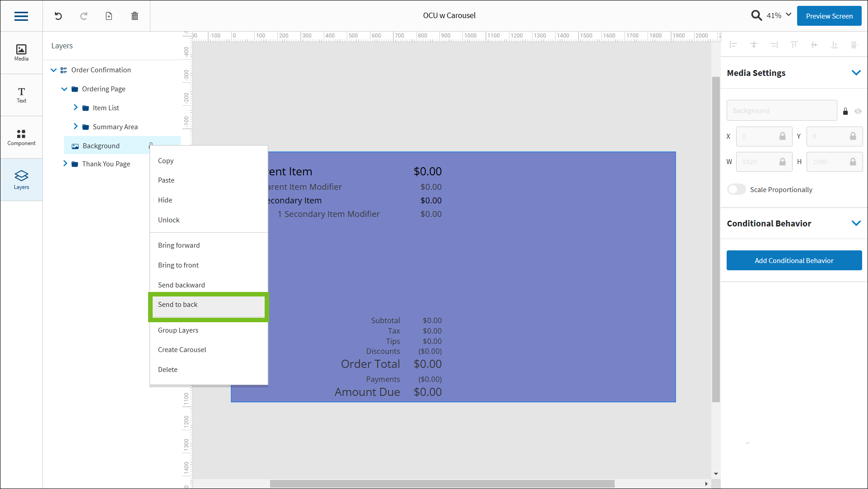Toggle Scale Proportionally switch

tap(736, 189)
